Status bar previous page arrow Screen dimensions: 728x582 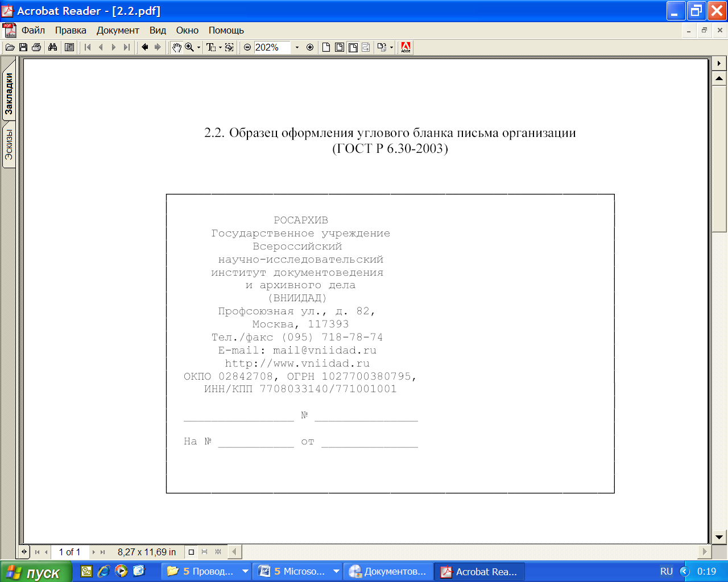pyautogui.click(x=46, y=552)
